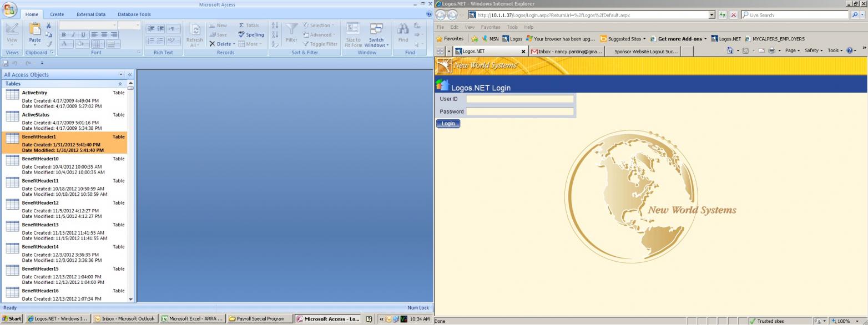Select the ActiveStatus table

[x=65, y=121]
